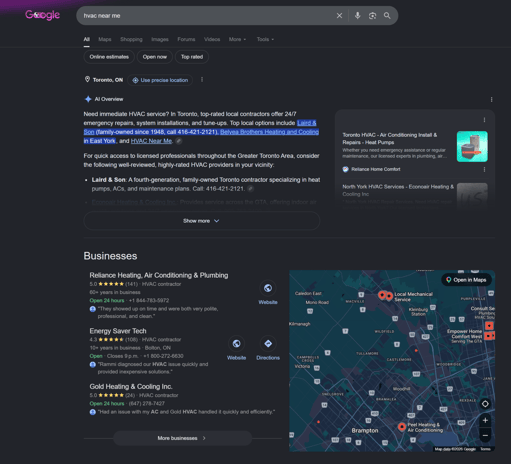Open Toronto HVAC Air Conditioning Install source

[x=390, y=139]
